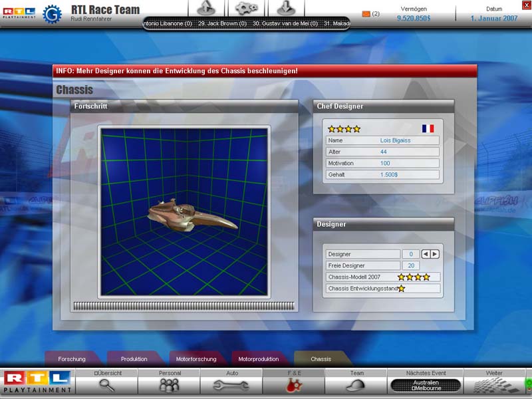This screenshot has width=532, height=399.
Task: Open Team cap menu
Action: (x=356, y=381)
